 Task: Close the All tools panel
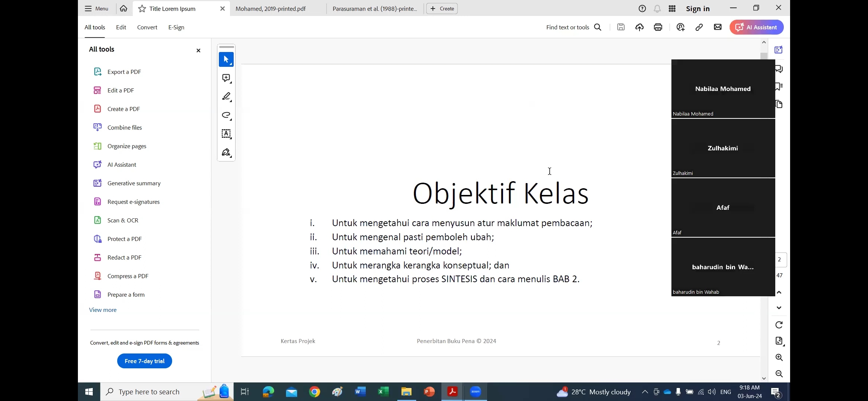pyautogui.click(x=198, y=50)
